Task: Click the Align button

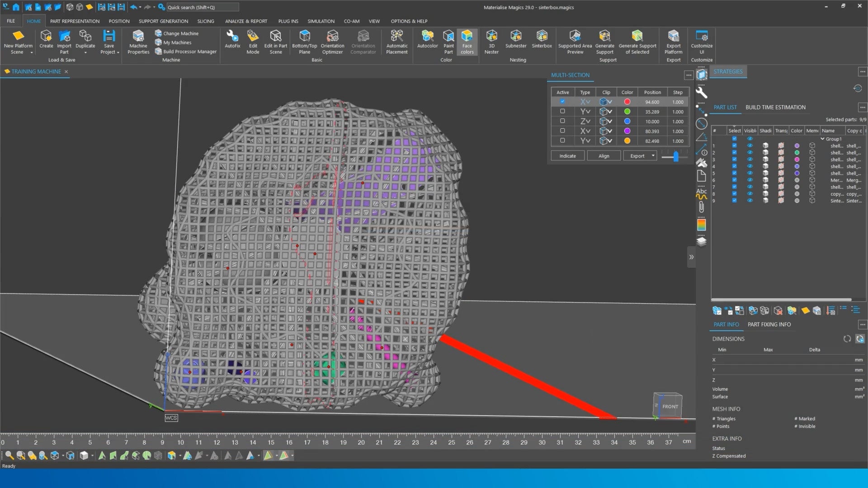Action: click(x=604, y=156)
